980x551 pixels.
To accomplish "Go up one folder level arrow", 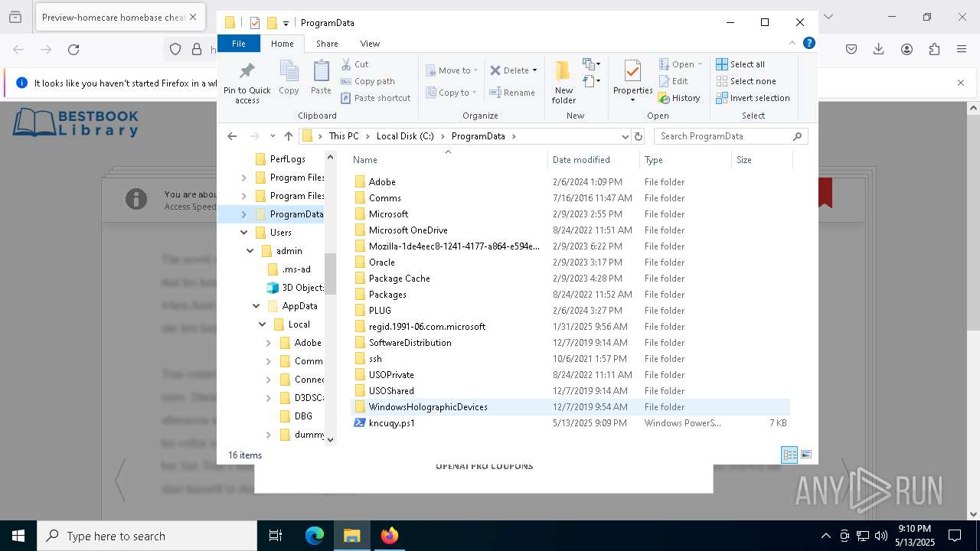I will pos(288,136).
